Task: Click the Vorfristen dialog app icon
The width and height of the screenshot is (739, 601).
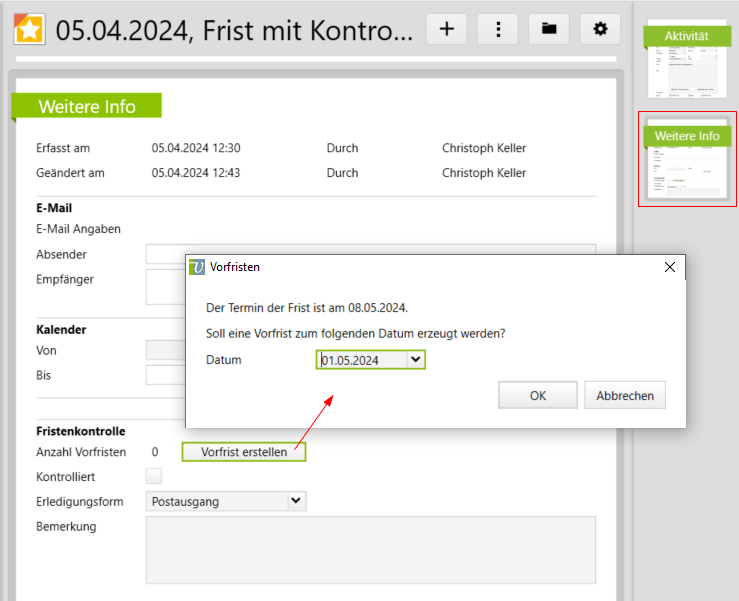Action: click(197, 267)
